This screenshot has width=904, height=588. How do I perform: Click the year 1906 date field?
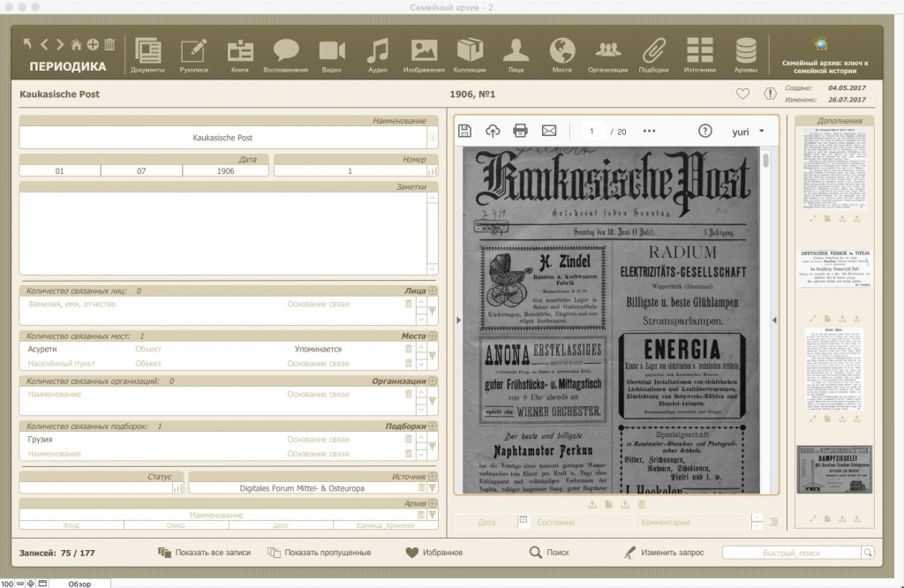click(225, 170)
